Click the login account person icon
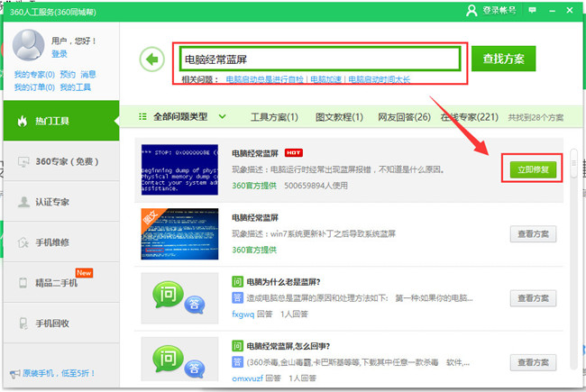 [x=472, y=11]
